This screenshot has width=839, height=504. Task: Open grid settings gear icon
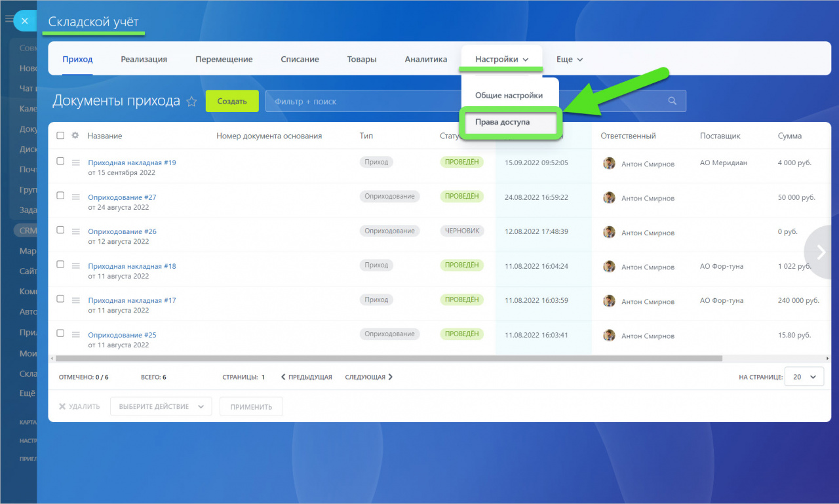point(75,135)
